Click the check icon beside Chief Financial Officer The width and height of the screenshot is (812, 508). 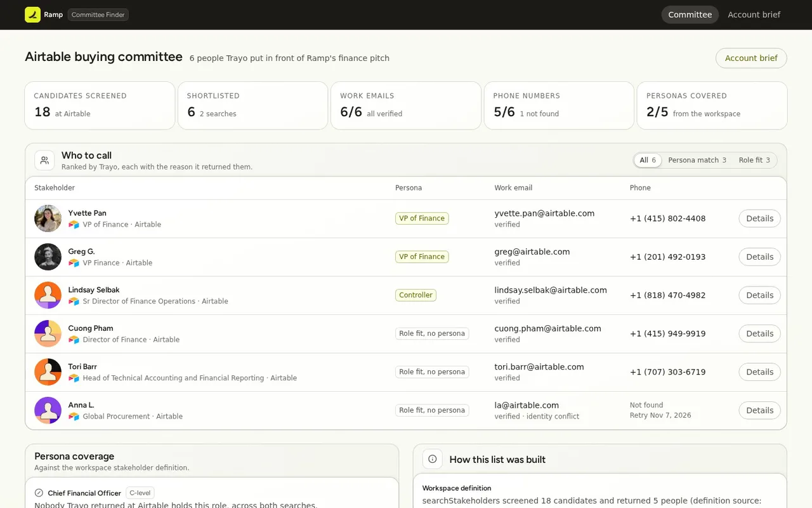tap(39, 493)
